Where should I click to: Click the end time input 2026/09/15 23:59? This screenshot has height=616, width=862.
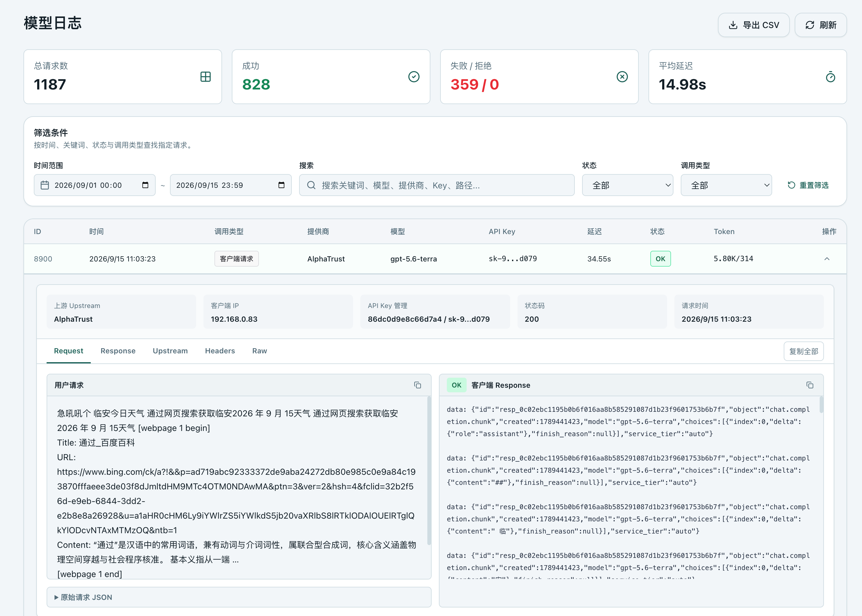click(x=231, y=185)
